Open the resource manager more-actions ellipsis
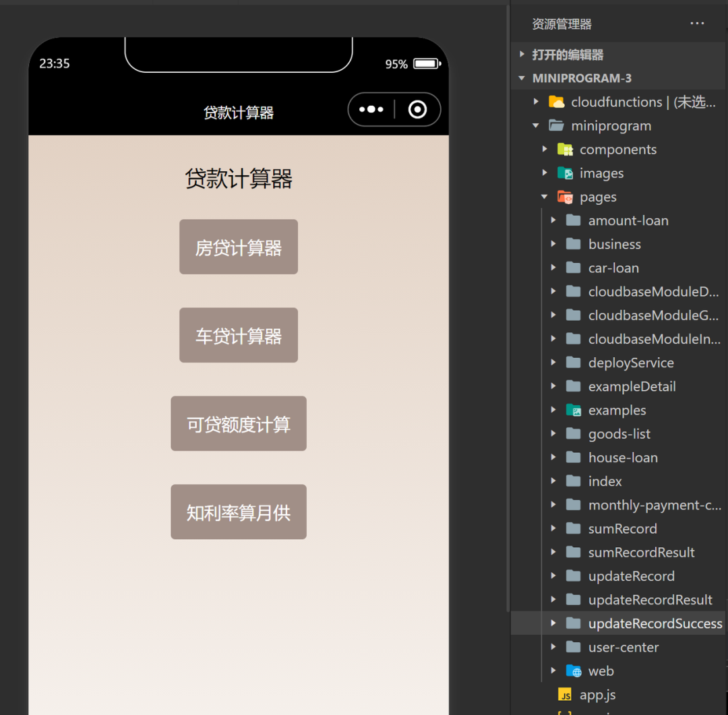 coord(696,23)
